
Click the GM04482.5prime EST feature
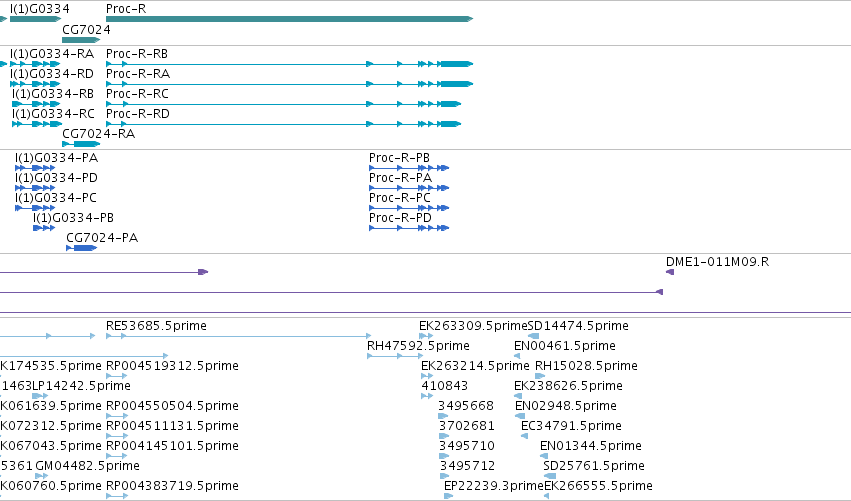tap(41, 476)
